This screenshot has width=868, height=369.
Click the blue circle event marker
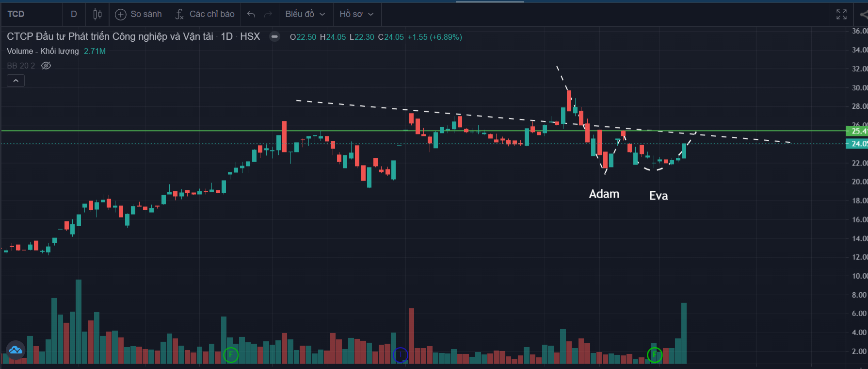[x=400, y=355]
